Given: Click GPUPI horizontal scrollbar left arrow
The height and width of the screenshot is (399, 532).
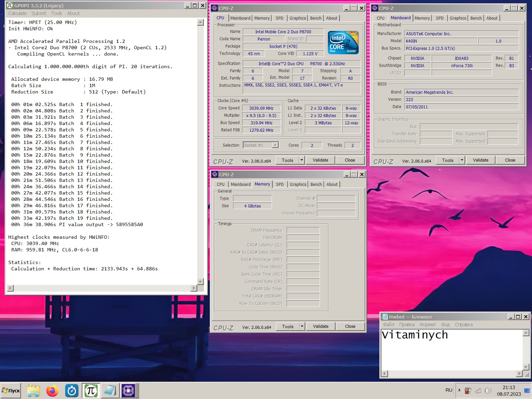Looking at the screenshot, I should coord(10,288).
